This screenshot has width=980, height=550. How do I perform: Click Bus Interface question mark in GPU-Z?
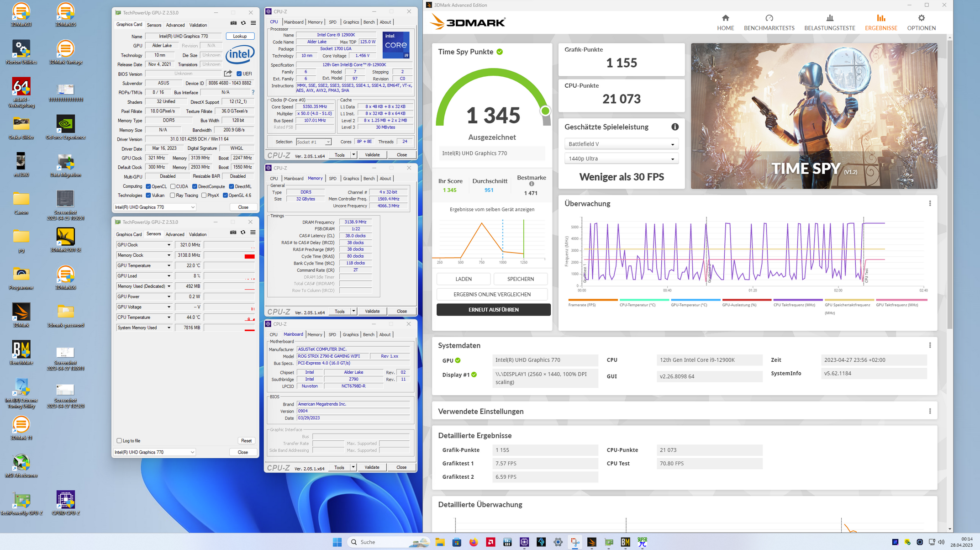tap(253, 92)
